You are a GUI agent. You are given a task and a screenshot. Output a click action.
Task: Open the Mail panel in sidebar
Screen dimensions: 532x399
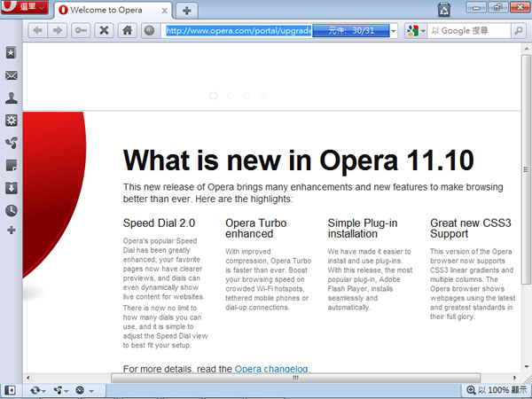[11, 76]
